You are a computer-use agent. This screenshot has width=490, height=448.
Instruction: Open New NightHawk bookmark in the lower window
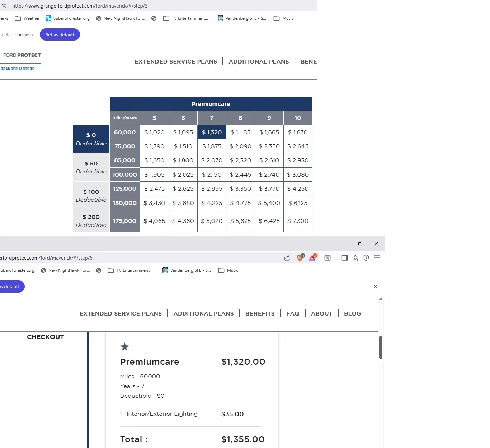65,270
